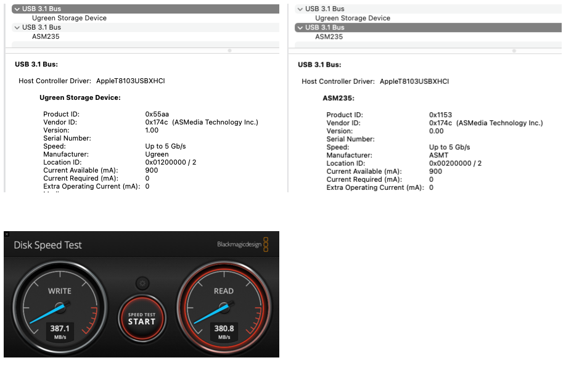Image resolution: width=566 pixels, height=392 pixels.
Task: Click the Blackmagicdesign logo
Action: click(242, 244)
